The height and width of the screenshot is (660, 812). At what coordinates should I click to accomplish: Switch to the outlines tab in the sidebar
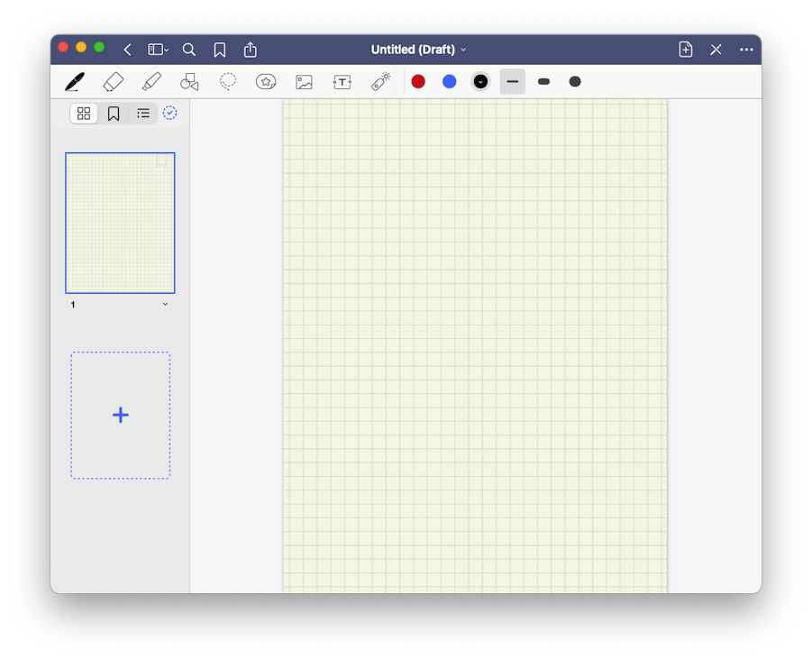pos(143,114)
